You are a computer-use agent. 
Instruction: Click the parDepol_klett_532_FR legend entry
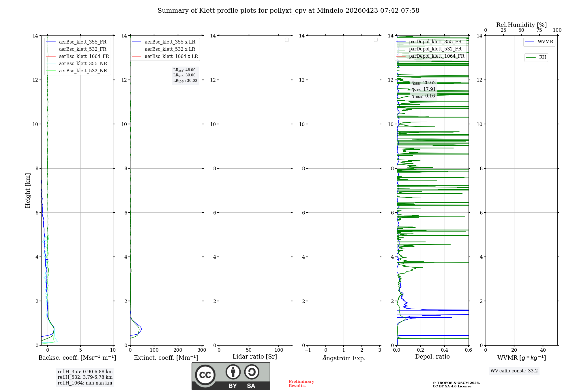(x=435, y=49)
